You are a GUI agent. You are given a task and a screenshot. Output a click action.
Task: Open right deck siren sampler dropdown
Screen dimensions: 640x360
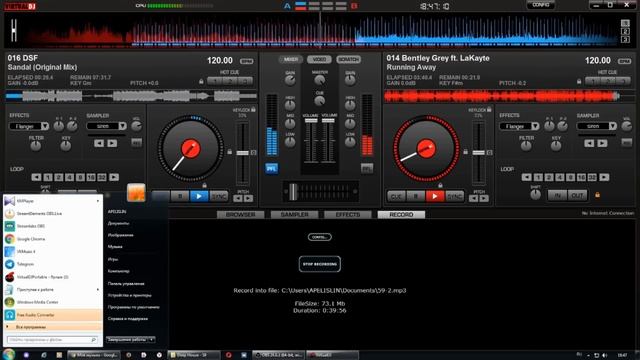click(613, 126)
